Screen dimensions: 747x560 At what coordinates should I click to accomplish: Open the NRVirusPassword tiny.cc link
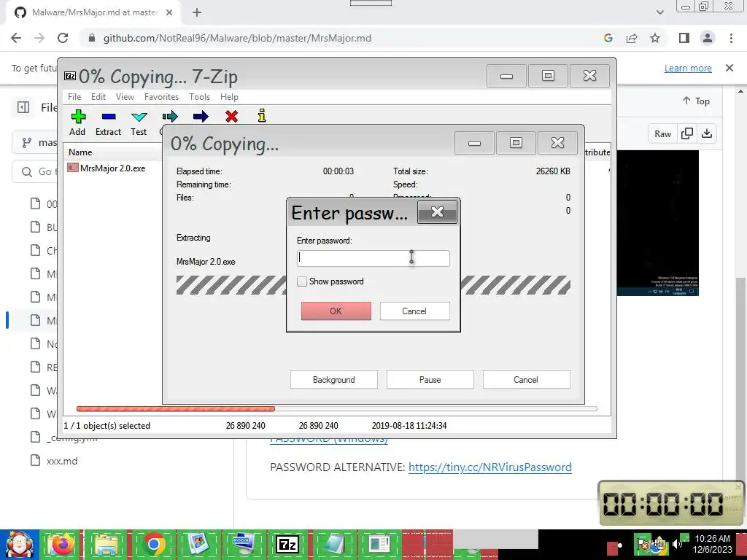pyautogui.click(x=489, y=467)
